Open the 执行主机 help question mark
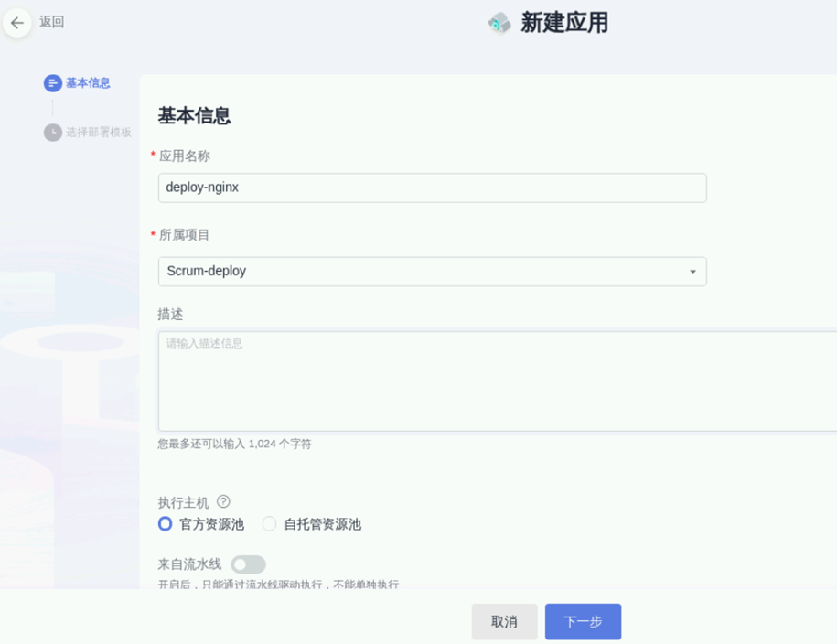The image size is (837, 644). (x=223, y=502)
